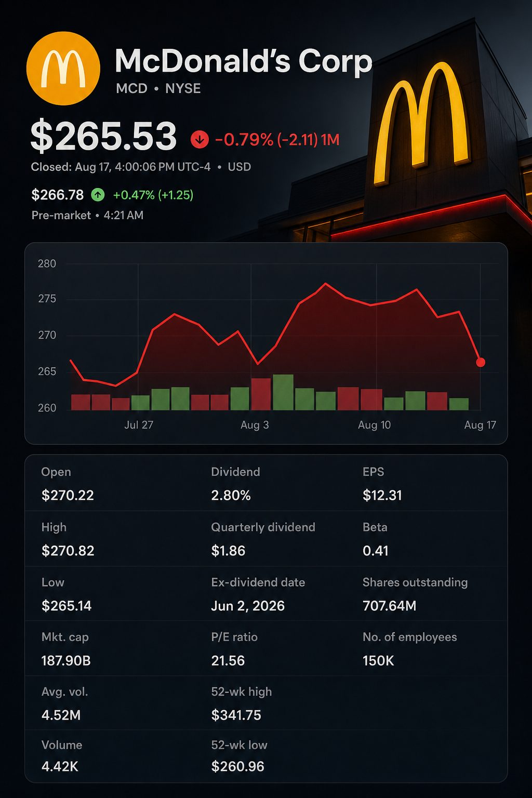Screen dimensions: 532x798
Task: Click the Shares outstanding value 707.64M
Action: coord(389,606)
